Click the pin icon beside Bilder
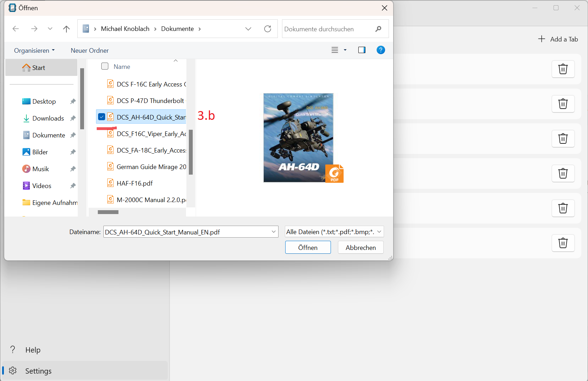This screenshot has height=381, width=588. [x=73, y=152]
